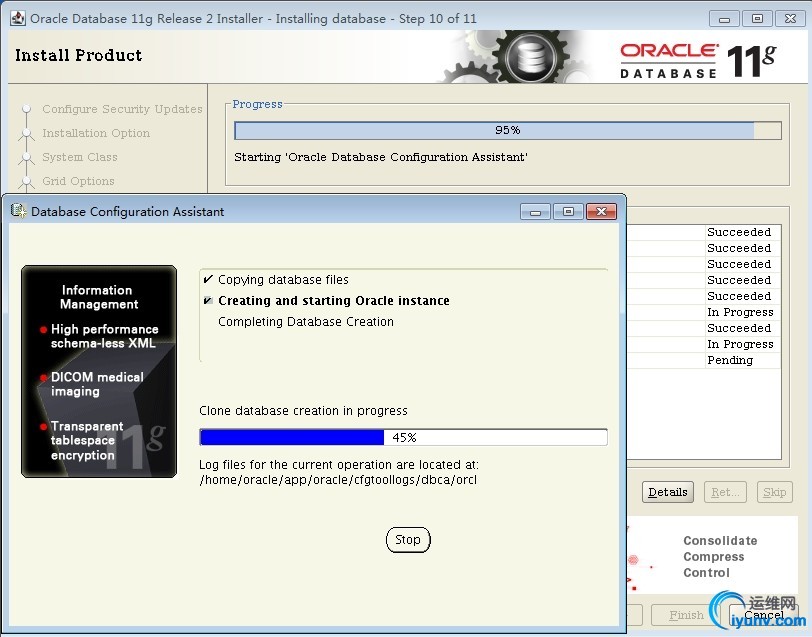812x637 pixels.
Task: Click the Configure Security Updates step node
Action: pyautogui.click(x=26, y=109)
